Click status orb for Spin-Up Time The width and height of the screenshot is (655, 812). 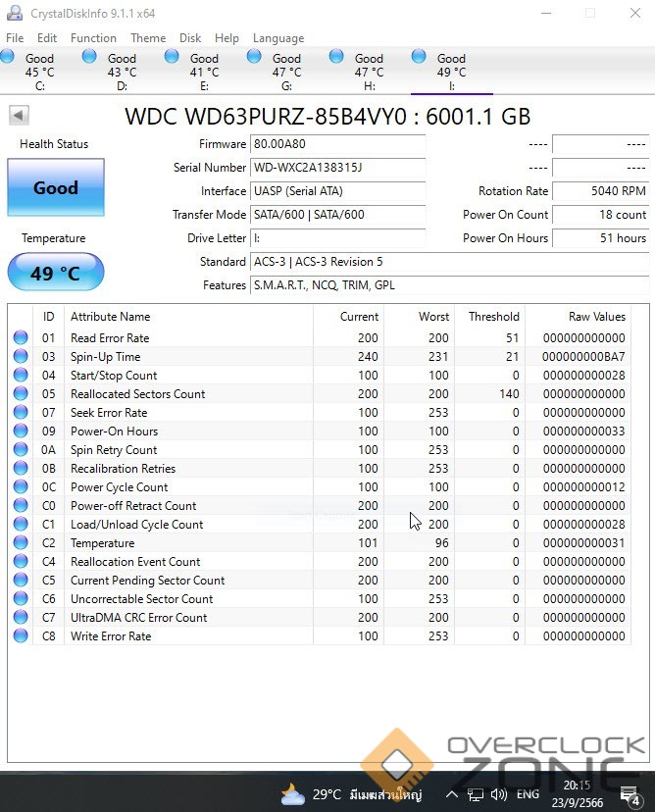point(21,356)
